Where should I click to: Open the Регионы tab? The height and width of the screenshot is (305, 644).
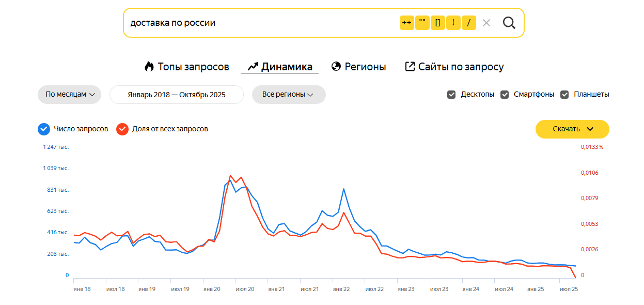coord(359,67)
